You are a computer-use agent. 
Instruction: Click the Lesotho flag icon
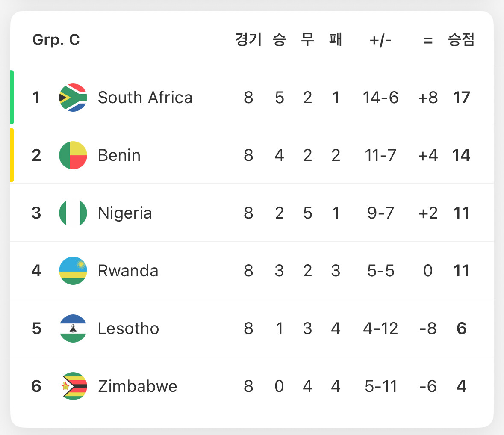point(73,328)
